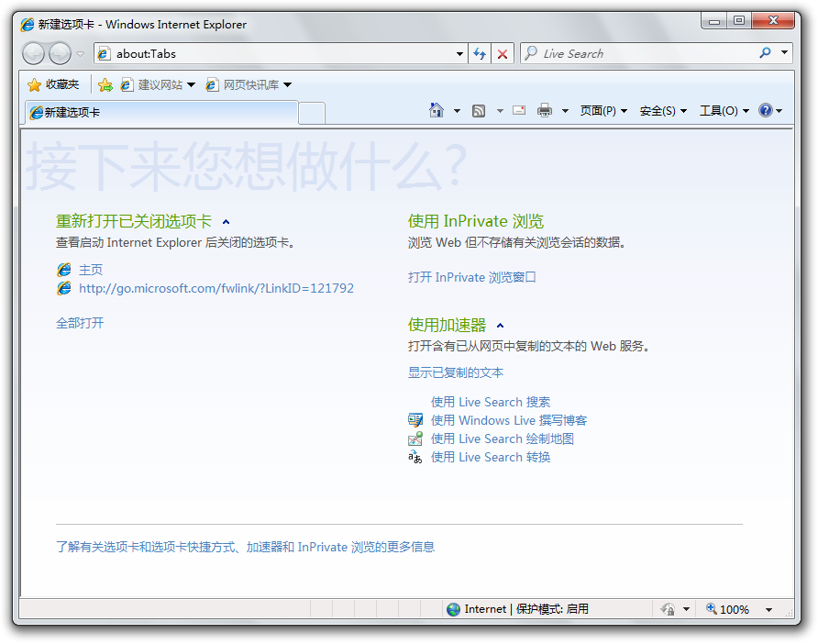The height and width of the screenshot is (644, 818).
Task: Click the Forward navigation button
Action: point(60,53)
